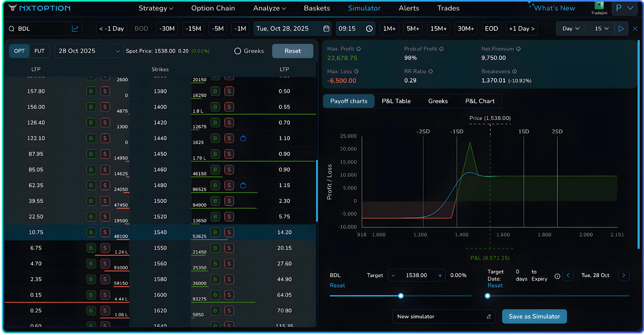The height and width of the screenshot is (335, 644).
Task: Enable the Greeks radio option
Action: [237, 51]
